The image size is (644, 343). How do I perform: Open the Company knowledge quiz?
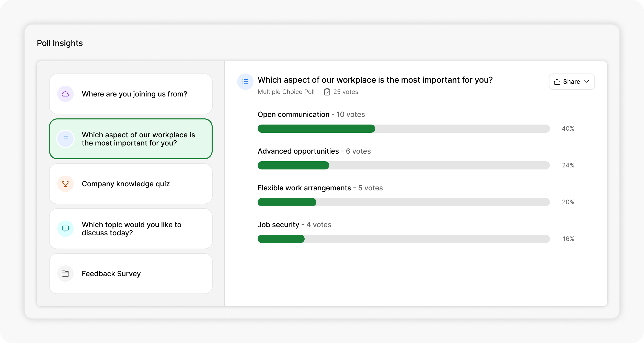point(131,184)
